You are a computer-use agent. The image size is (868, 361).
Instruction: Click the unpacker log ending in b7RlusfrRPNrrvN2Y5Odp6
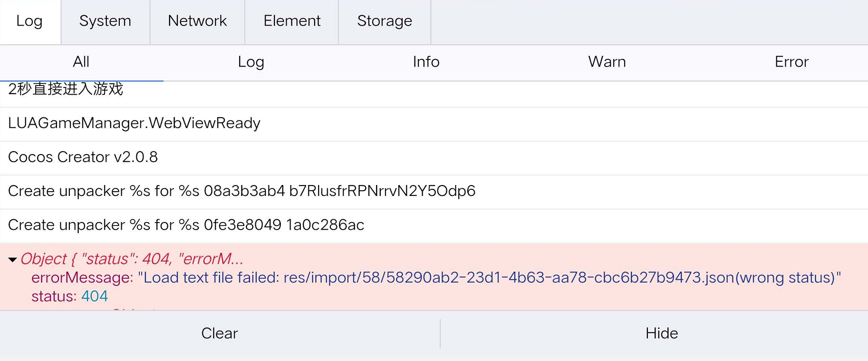tap(241, 191)
